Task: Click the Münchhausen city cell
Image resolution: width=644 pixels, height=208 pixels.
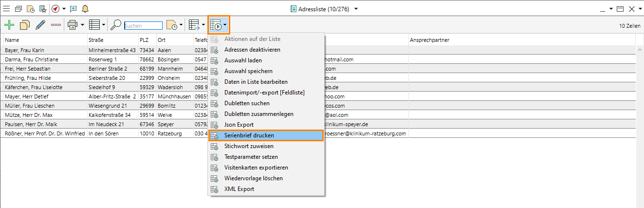Action: [174, 96]
